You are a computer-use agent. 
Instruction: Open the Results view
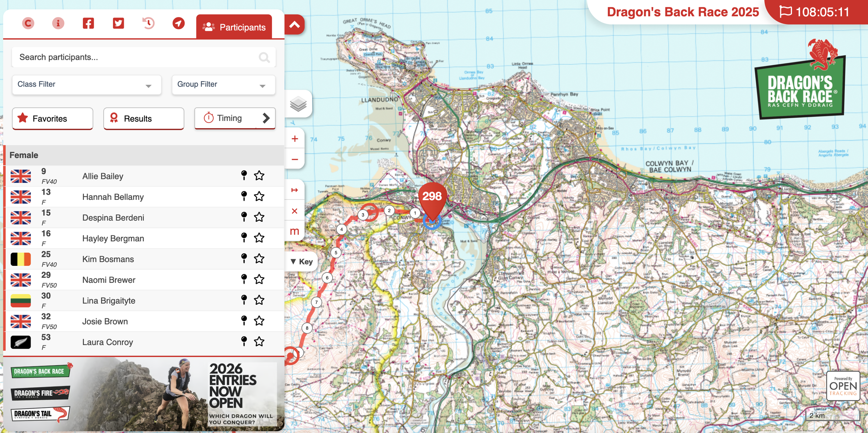144,119
